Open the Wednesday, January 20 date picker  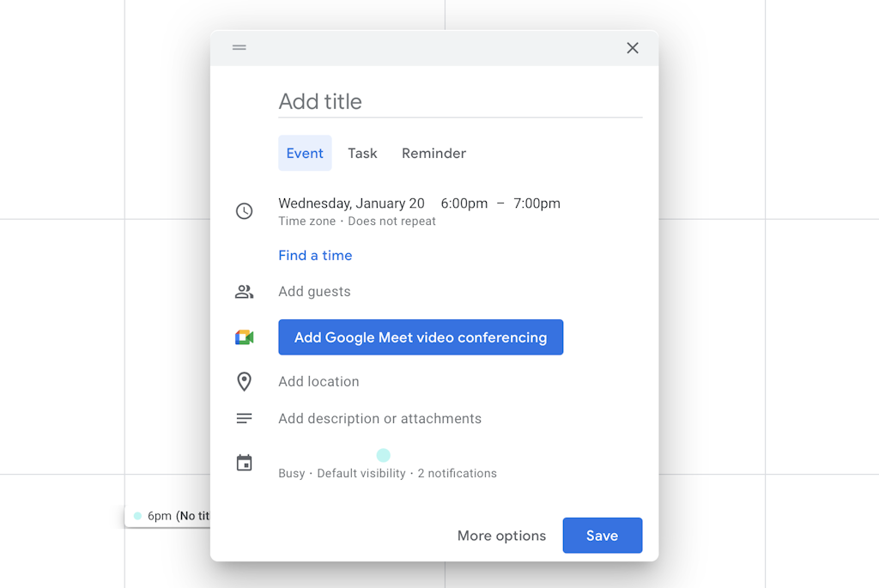point(351,203)
